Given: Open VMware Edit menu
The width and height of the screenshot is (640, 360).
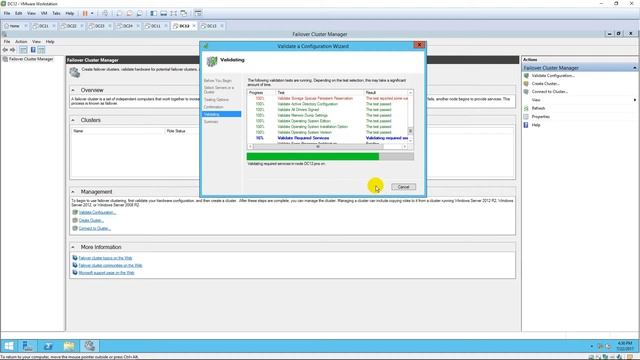Looking at the screenshot, I should coord(19,13).
